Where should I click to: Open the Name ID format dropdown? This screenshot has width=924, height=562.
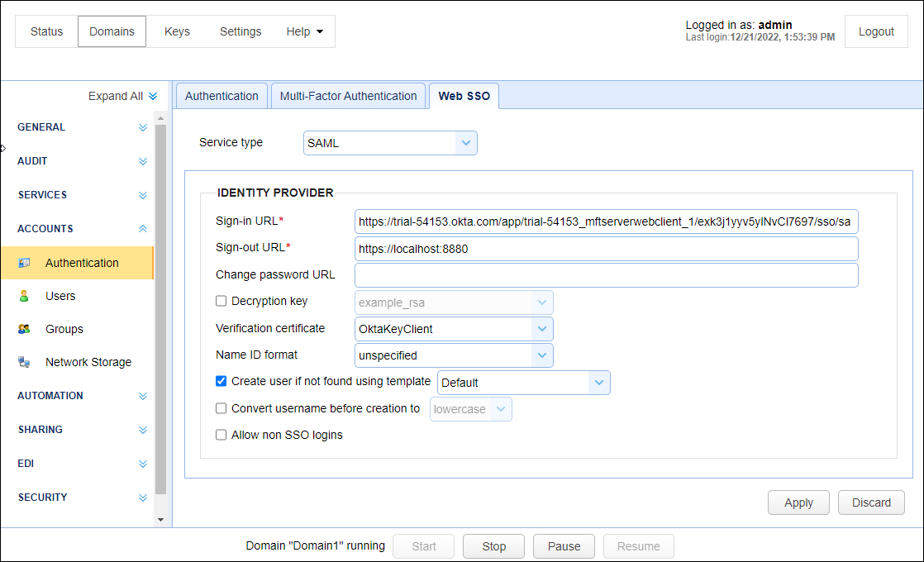541,355
